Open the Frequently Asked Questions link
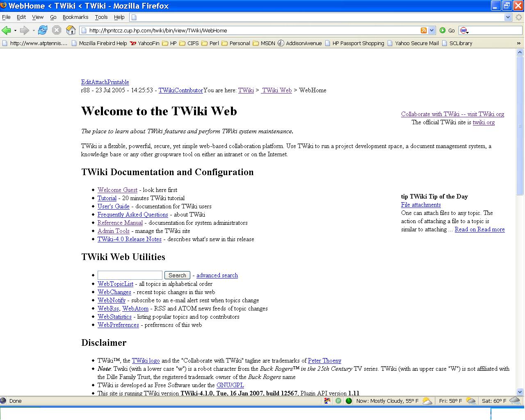This screenshot has width=525, height=420. [x=132, y=215]
